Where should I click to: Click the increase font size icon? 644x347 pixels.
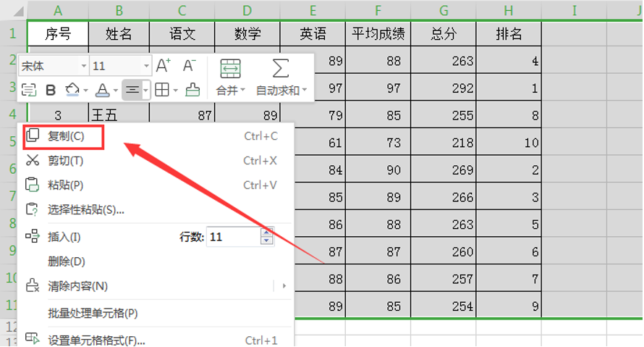[x=163, y=66]
